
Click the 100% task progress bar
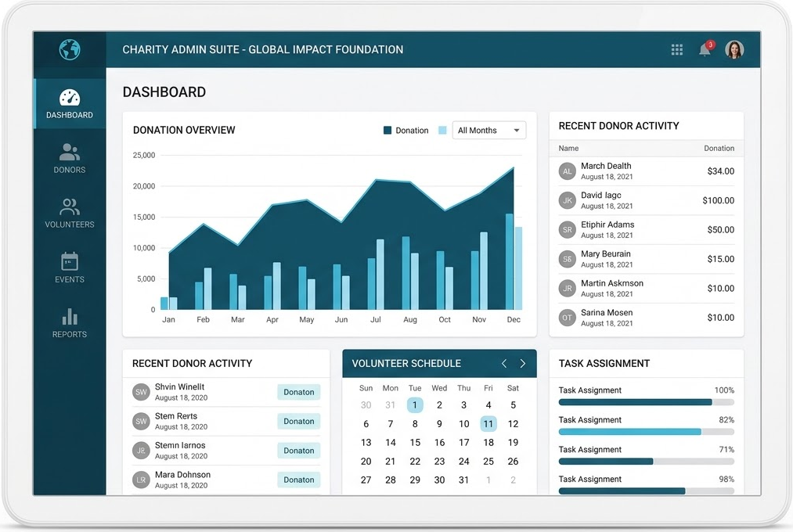(647, 402)
